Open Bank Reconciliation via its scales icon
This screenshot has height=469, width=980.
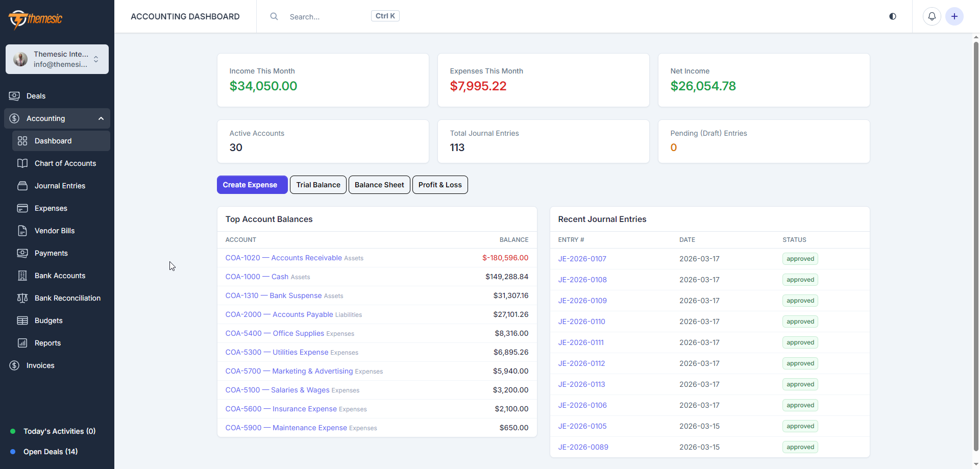click(x=22, y=298)
